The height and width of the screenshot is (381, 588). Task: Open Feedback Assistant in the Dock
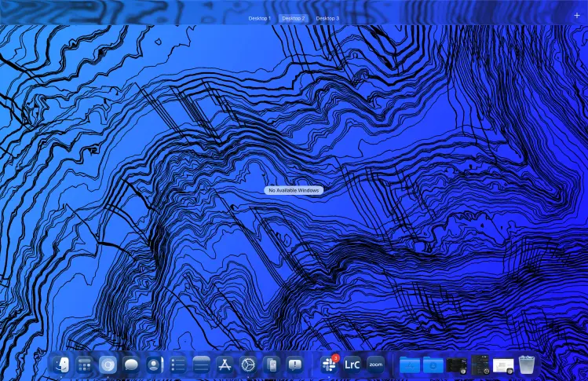tap(295, 365)
